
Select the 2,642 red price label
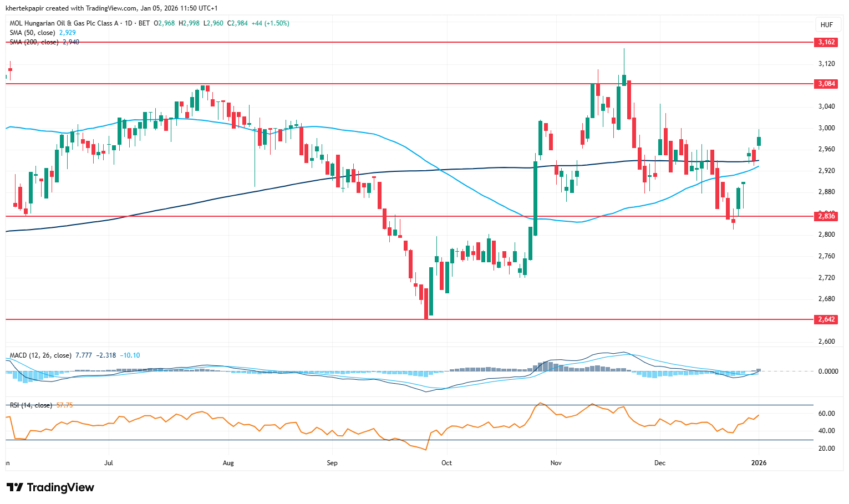(x=826, y=319)
